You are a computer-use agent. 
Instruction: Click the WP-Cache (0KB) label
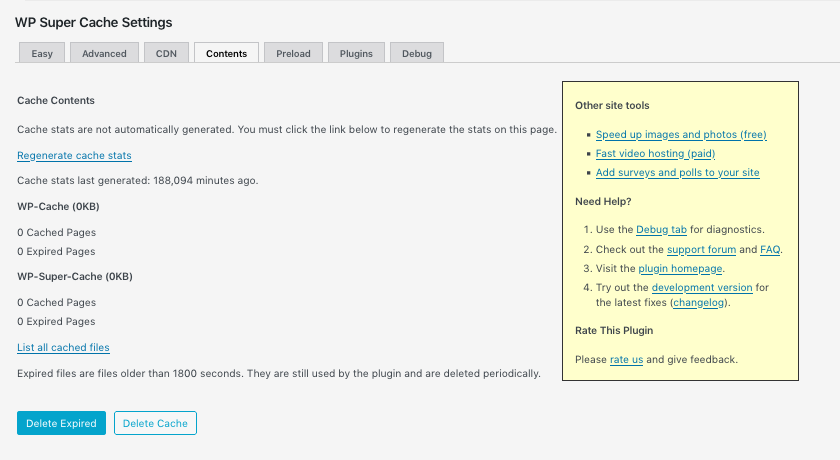coord(58,207)
